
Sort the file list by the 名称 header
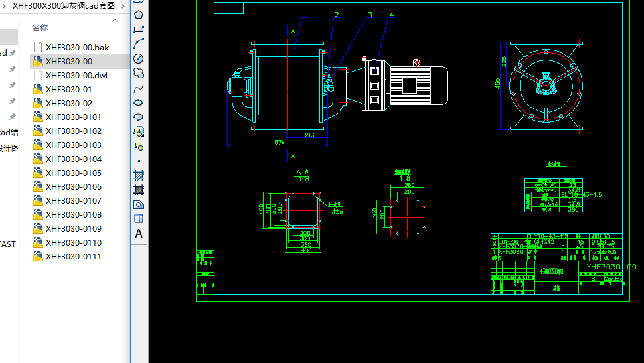pos(40,27)
